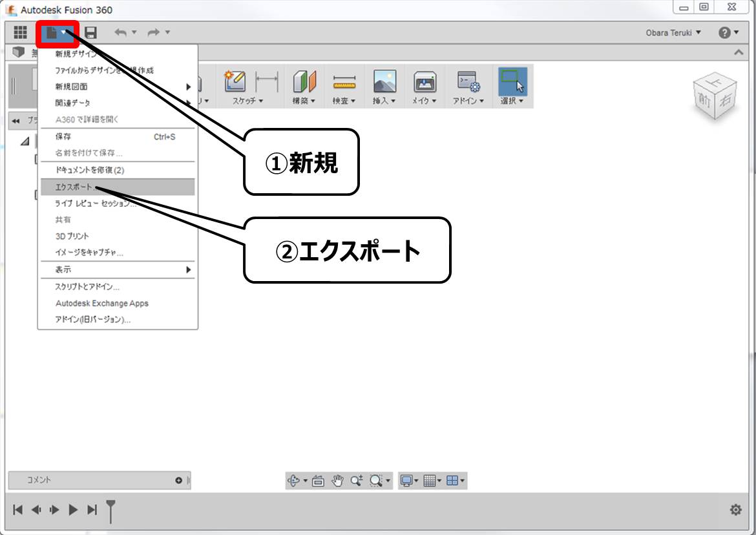Choose アドイン(旧バージョン) menu item

click(x=118, y=319)
